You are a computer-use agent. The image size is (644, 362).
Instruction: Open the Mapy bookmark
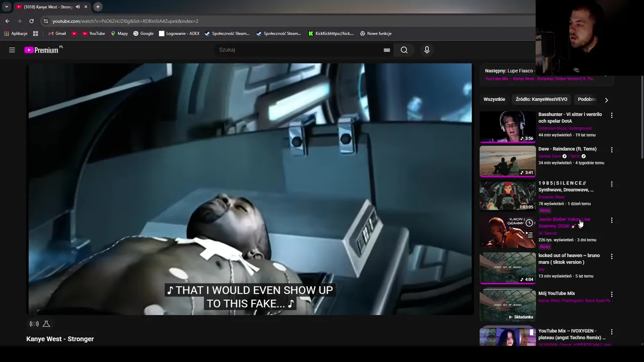coord(119,34)
